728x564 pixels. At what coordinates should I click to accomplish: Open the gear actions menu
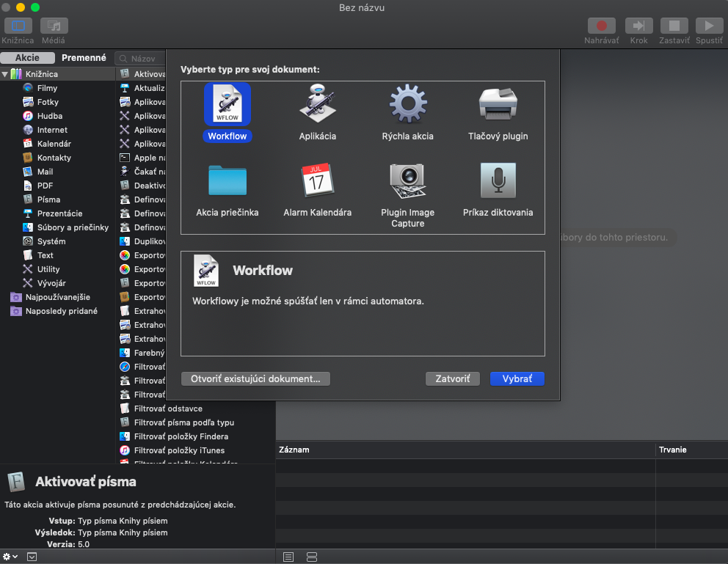[x=10, y=557]
